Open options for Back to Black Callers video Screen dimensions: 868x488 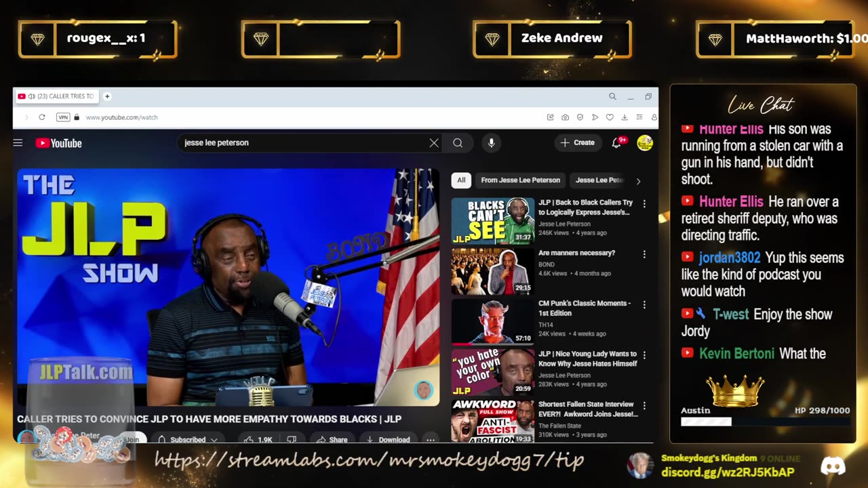pos(644,203)
